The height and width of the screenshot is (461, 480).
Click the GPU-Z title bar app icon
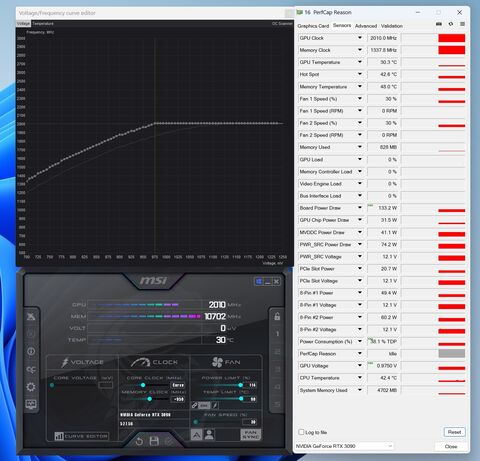300,12
